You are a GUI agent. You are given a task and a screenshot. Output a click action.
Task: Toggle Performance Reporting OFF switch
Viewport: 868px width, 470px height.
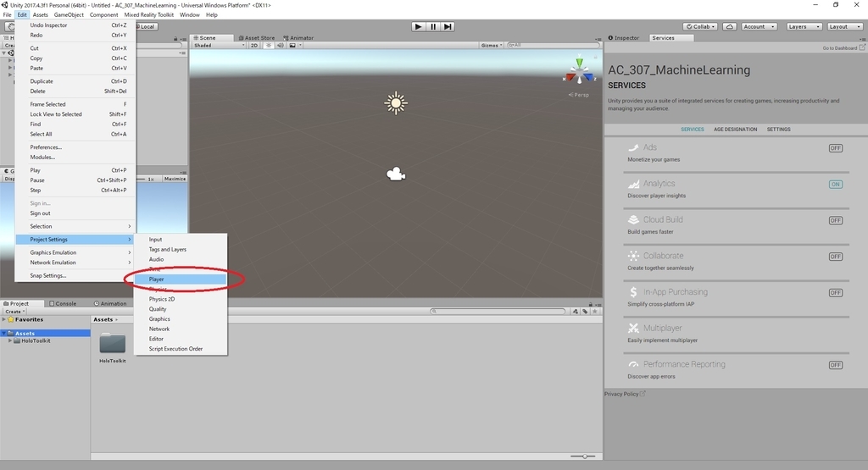pyautogui.click(x=835, y=365)
